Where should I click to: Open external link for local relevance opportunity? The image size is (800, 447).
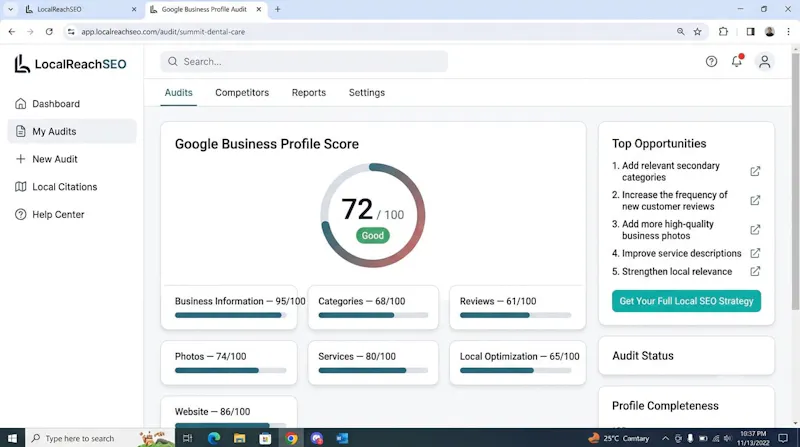(x=755, y=271)
